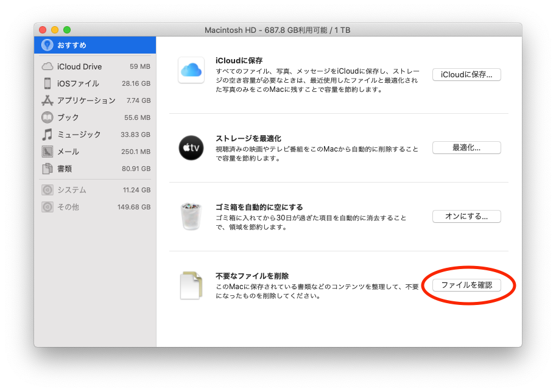This screenshot has height=392, width=556.
Task: Click the 33.83 GB size value
Action: click(135, 135)
